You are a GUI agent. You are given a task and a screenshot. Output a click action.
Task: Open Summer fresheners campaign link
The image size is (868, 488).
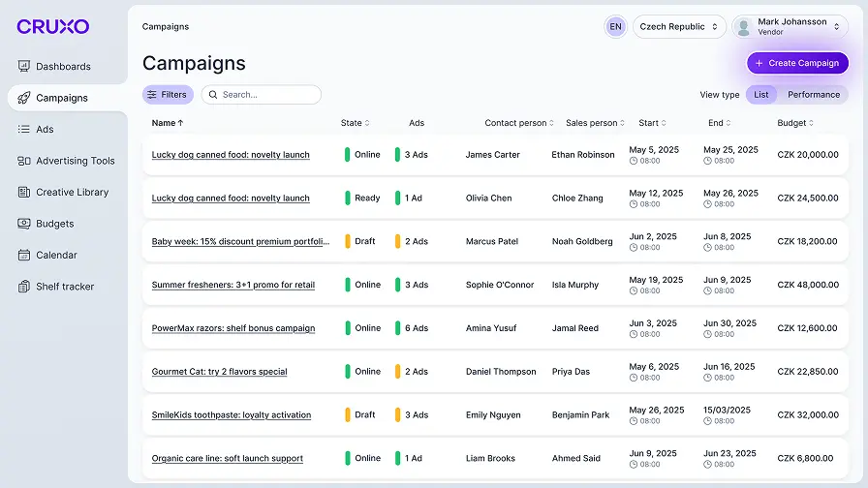[232, 285]
